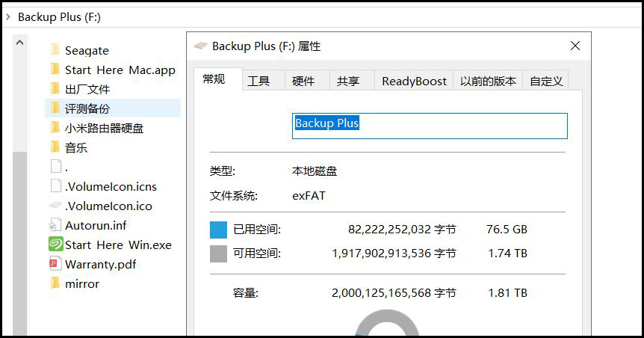Click the Backup Plus (F:) 属性 window title
The image size is (644, 338).
[x=266, y=46]
